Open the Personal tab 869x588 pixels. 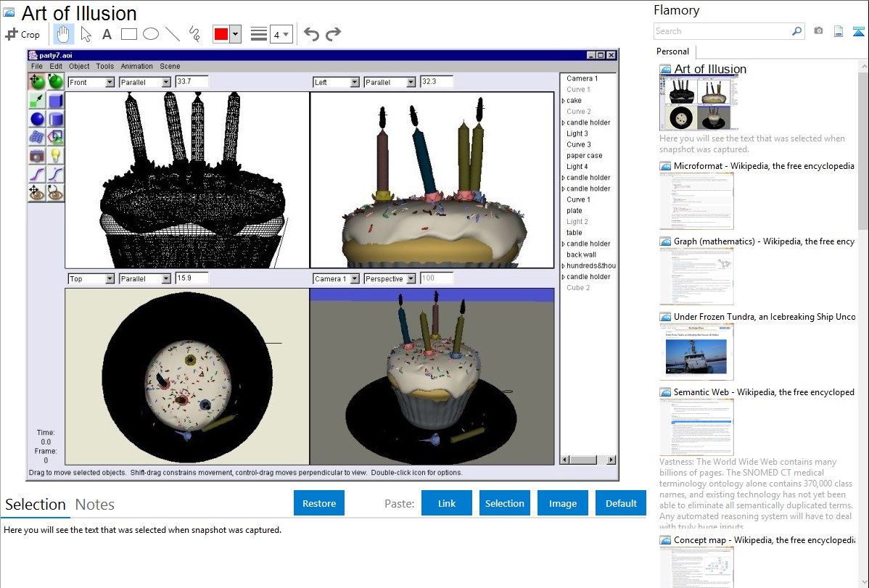[672, 51]
